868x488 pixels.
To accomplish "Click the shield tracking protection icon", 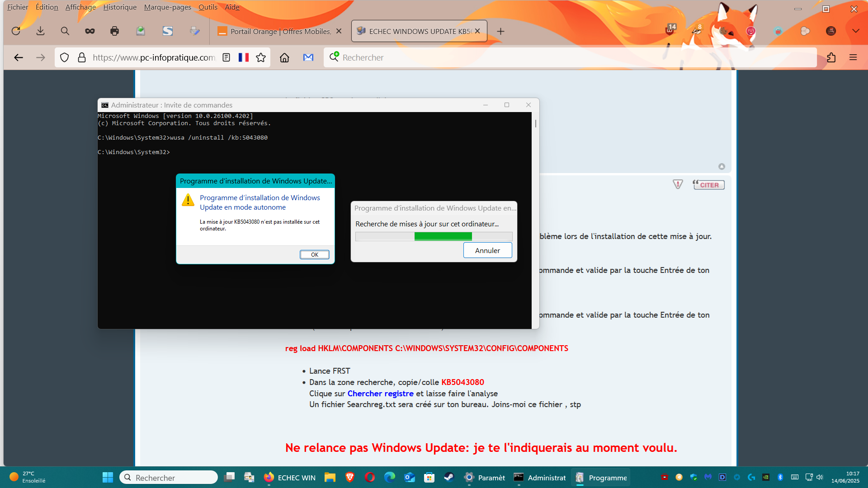I will click(64, 57).
